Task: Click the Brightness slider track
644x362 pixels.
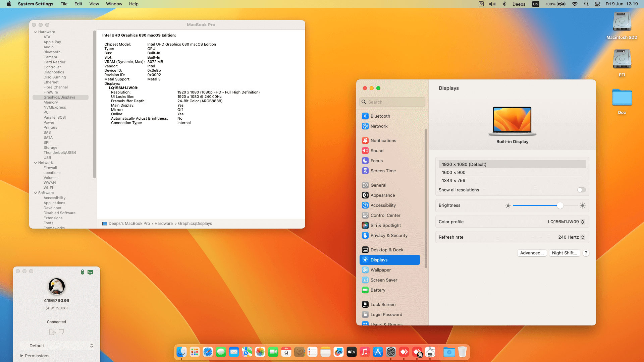Action: tap(537, 205)
